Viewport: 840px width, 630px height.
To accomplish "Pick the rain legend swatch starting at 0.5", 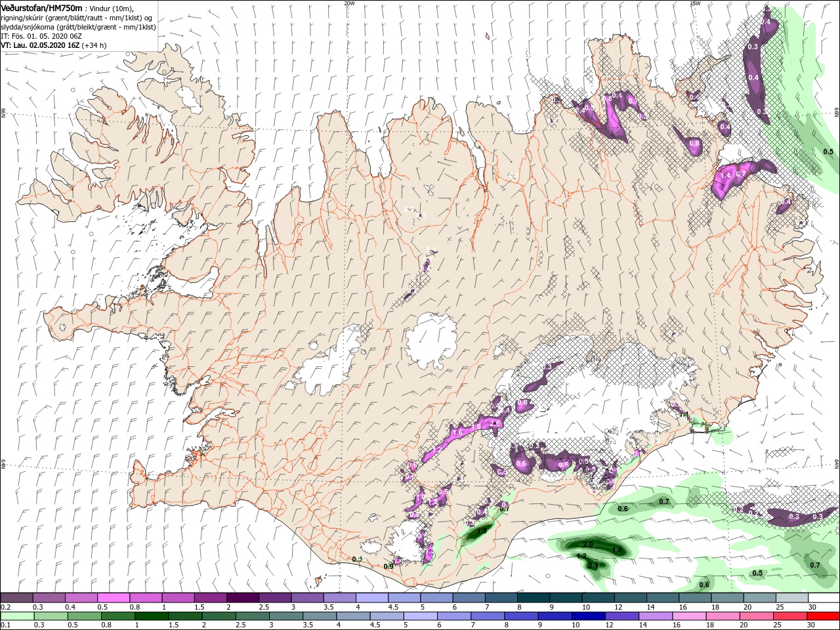I will click(x=85, y=616).
